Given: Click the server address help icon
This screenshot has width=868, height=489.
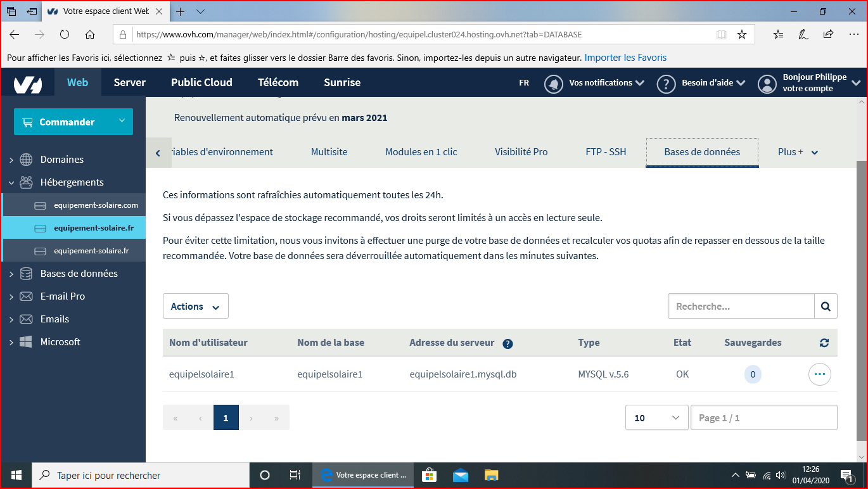Looking at the screenshot, I should [x=507, y=344].
